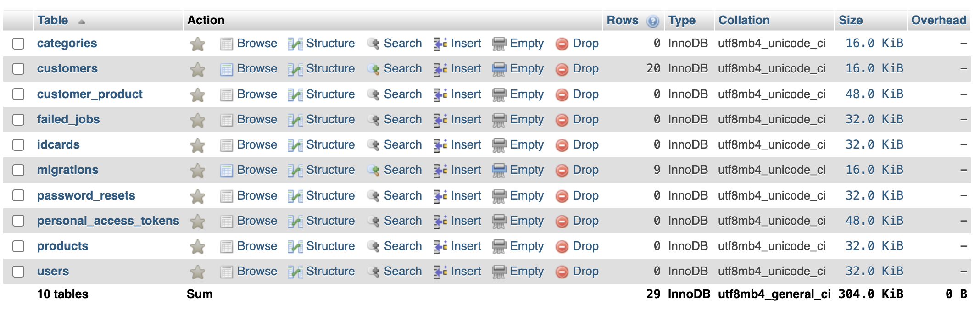Click Structure icon for customer_product table

(x=295, y=94)
